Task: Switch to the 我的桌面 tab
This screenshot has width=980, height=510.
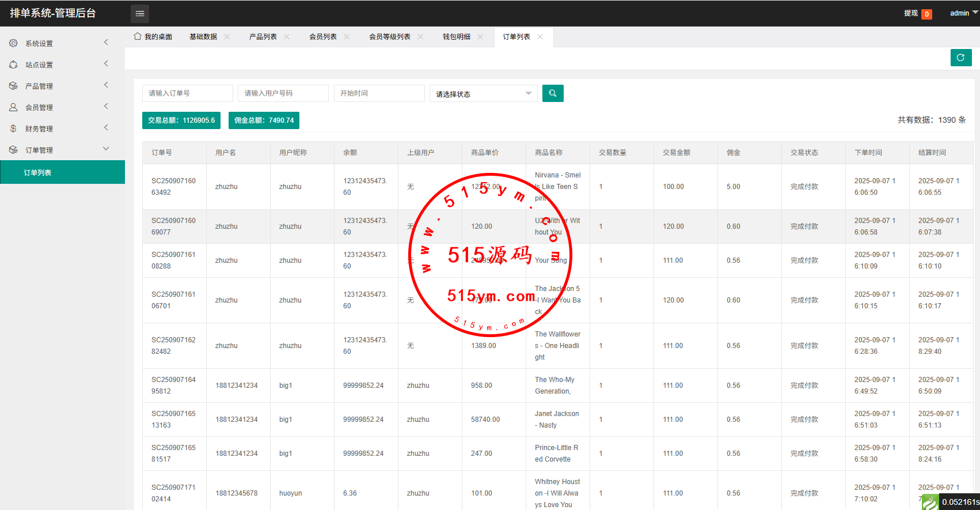Action: point(153,37)
